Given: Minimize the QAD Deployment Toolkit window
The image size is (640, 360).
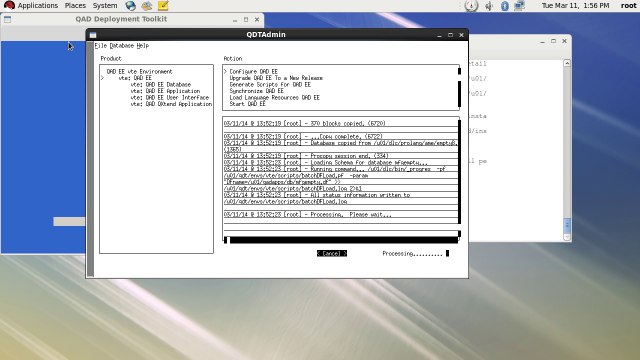Looking at the screenshot, I should pyautogui.click(x=235, y=20).
